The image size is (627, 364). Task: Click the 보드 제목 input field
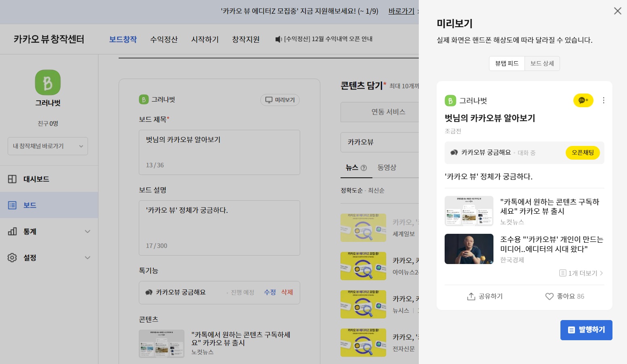click(x=219, y=152)
